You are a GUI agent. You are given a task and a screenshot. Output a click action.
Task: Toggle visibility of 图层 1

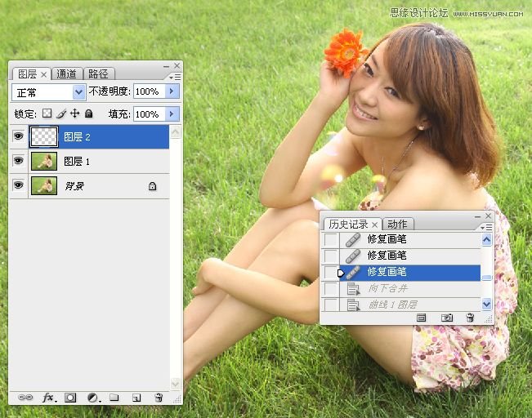click(x=19, y=162)
